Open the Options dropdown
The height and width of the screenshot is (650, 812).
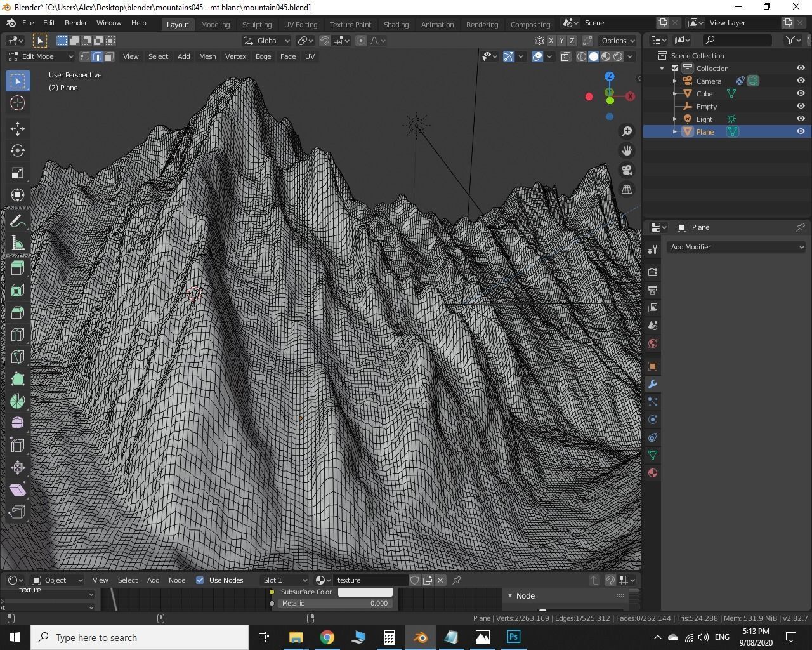[x=618, y=41]
